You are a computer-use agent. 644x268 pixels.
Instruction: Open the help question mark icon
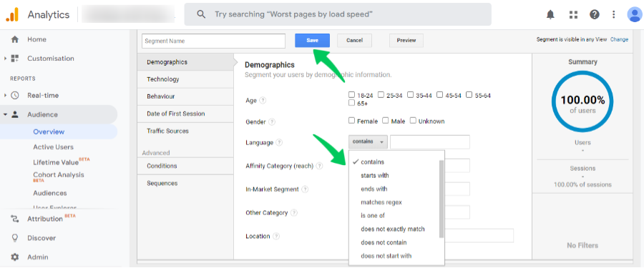[595, 15]
